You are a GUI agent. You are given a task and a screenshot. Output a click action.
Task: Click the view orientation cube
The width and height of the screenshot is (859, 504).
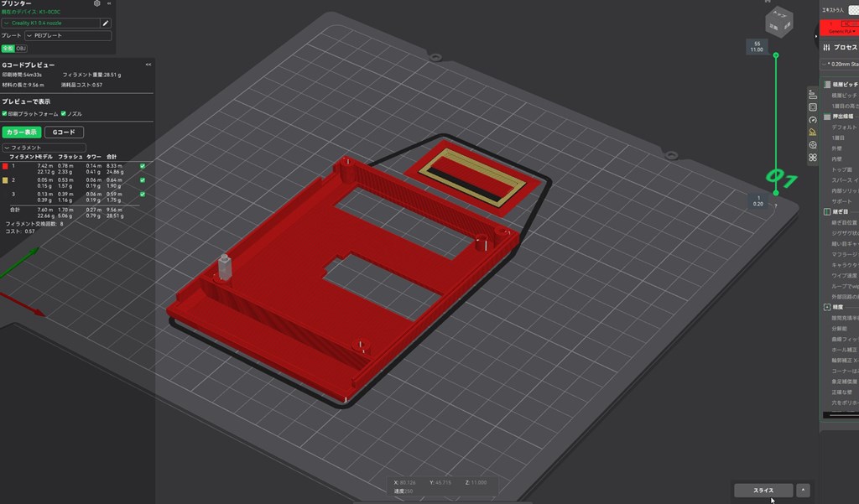click(x=778, y=23)
